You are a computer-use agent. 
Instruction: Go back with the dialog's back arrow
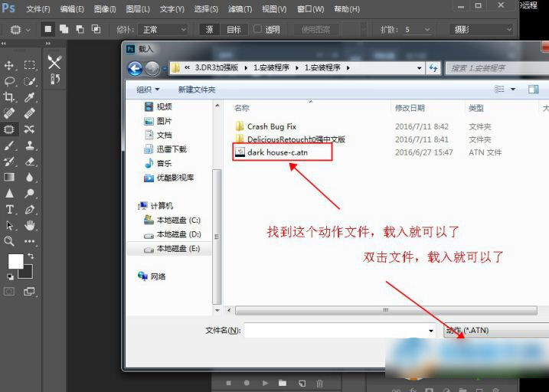pyautogui.click(x=136, y=68)
